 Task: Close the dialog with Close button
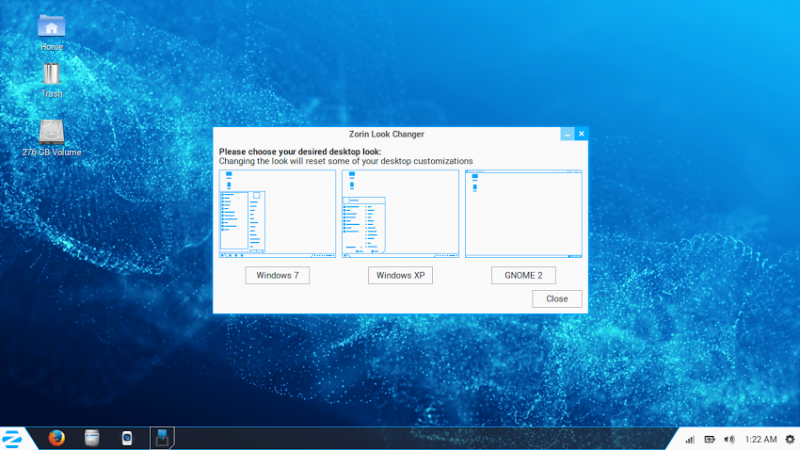tap(557, 299)
